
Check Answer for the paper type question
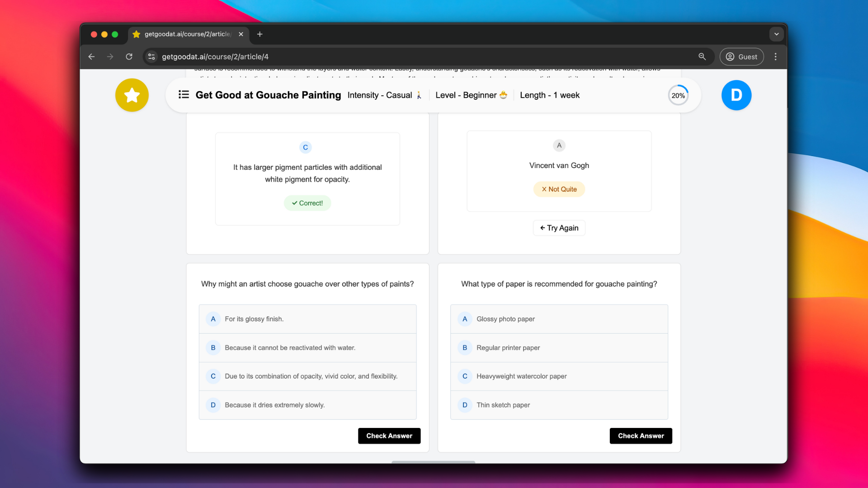(641, 436)
